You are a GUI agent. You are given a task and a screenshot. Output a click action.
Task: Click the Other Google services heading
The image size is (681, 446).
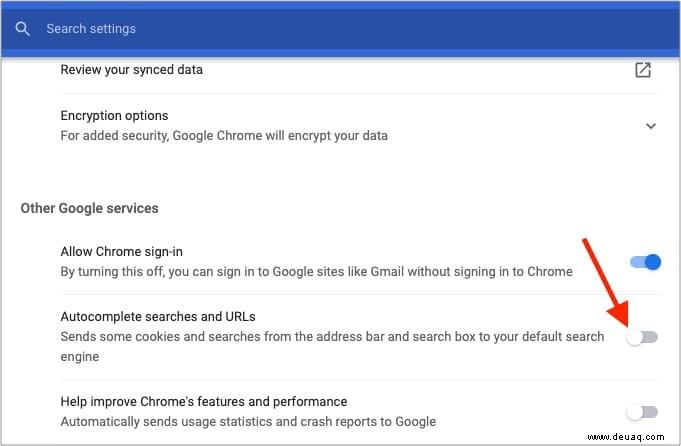coord(89,208)
